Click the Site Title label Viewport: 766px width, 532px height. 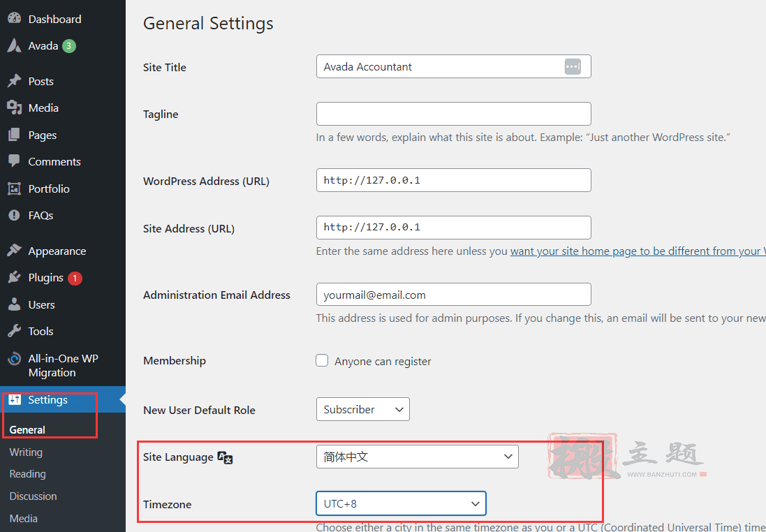[165, 68]
